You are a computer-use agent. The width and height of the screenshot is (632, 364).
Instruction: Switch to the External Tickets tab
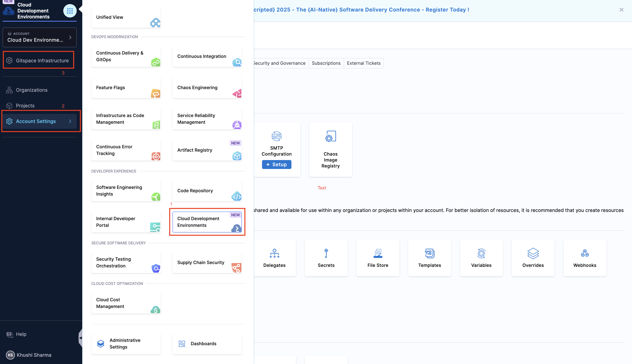(x=363, y=63)
